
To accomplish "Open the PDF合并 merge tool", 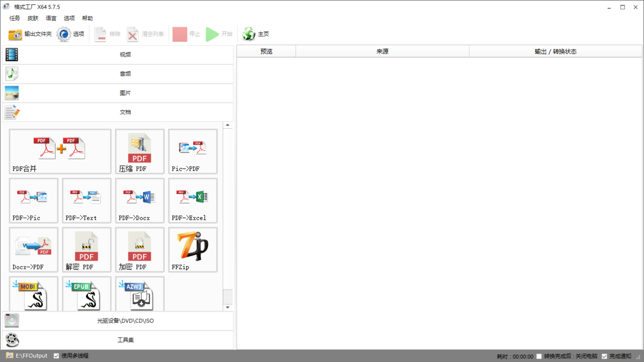I will pyautogui.click(x=60, y=152).
